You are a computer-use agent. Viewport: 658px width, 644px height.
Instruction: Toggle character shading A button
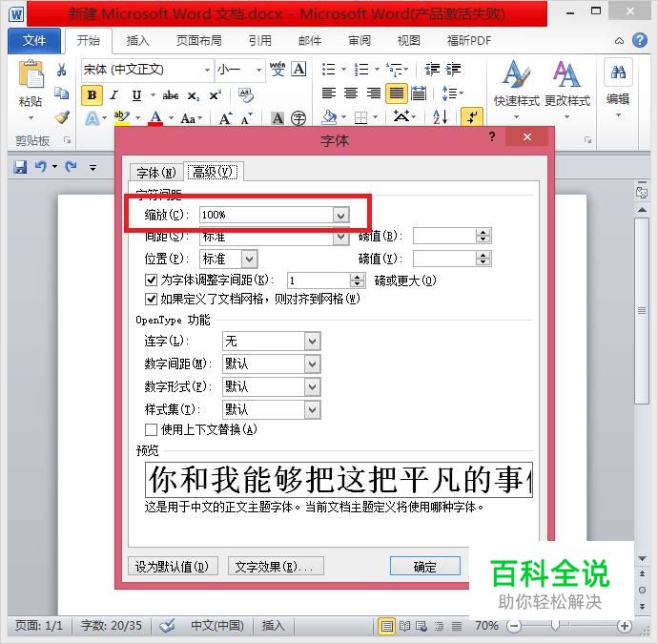(x=278, y=118)
